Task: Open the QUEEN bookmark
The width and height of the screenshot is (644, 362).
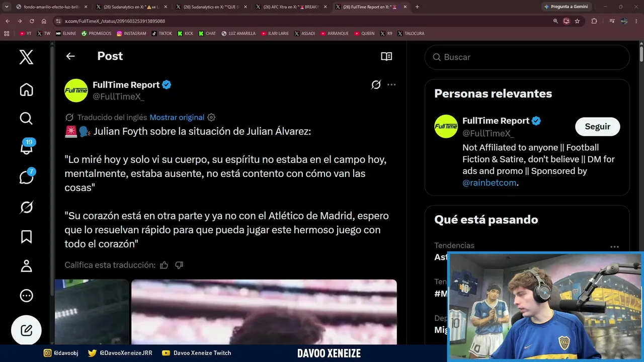Action: pyautogui.click(x=364, y=34)
